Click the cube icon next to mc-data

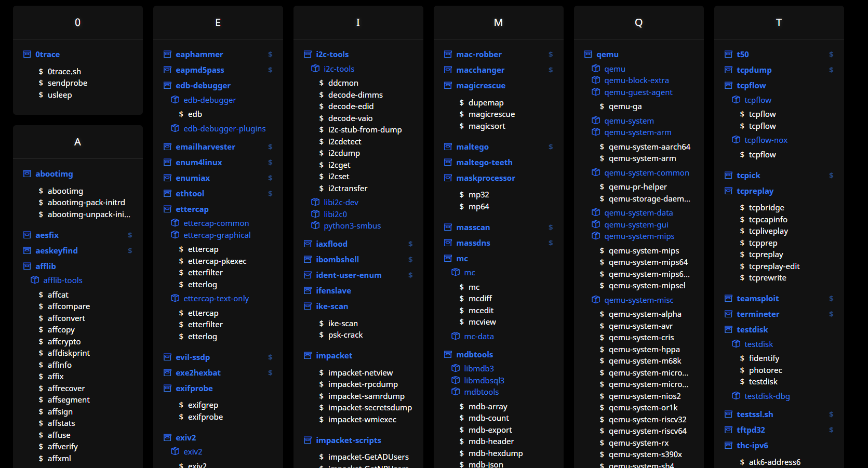456,336
